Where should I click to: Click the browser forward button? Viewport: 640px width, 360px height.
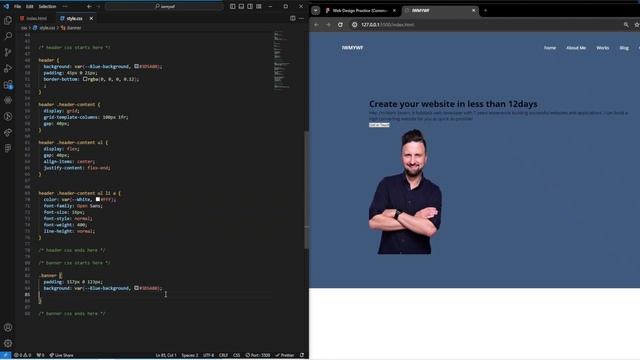point(328,25)
